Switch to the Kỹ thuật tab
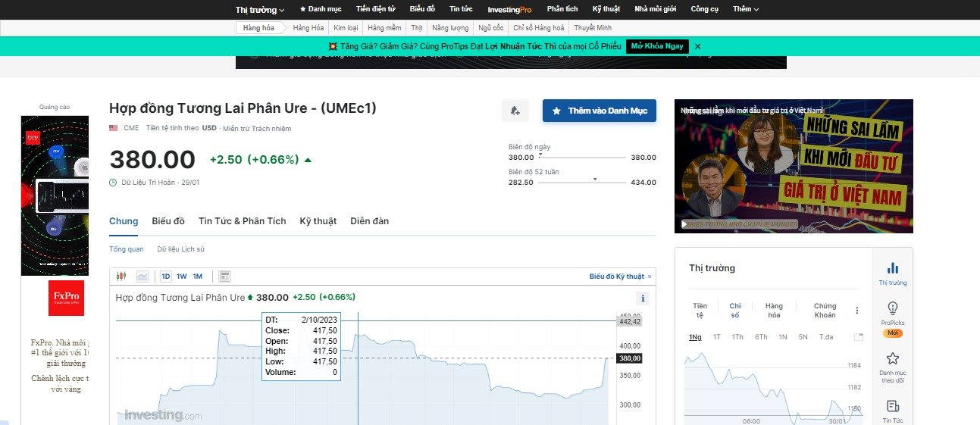Screen dimensions: 980x425 point(318,221)
